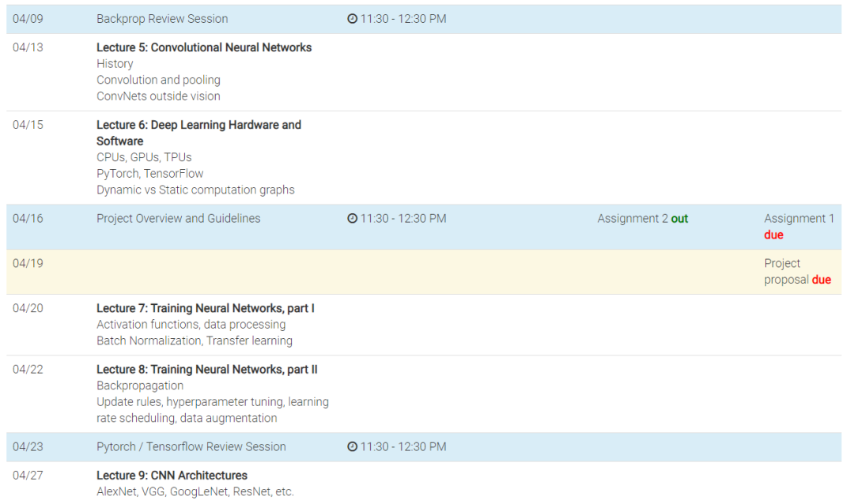This screenshot has height=504, width=854.
Task: Click "AlexNet, VGG, GoogLeNet, ResNet, etc."
Action: tap(195, 492)
